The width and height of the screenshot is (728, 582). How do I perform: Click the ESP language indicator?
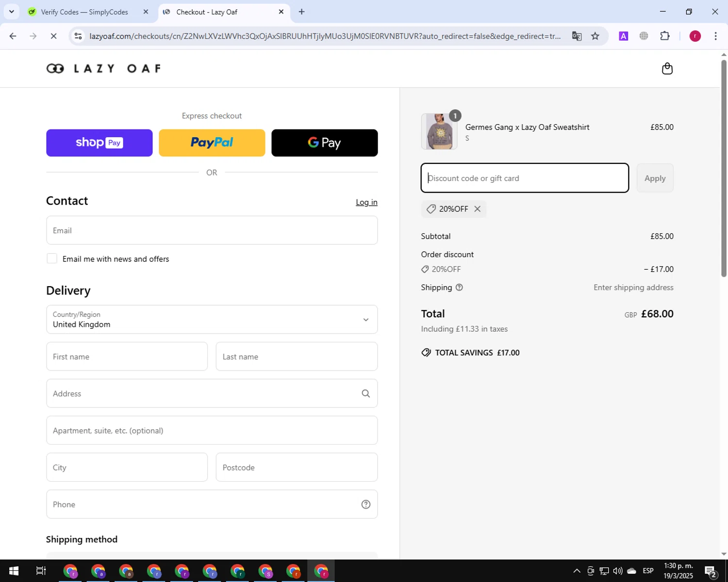[x=648, y=571]
